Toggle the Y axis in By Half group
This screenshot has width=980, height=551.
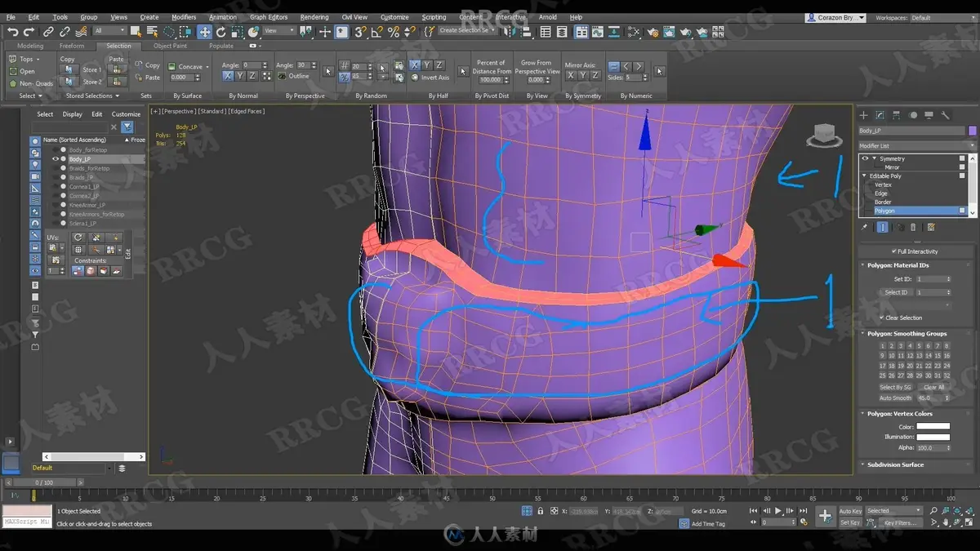[x=427, y=65]
